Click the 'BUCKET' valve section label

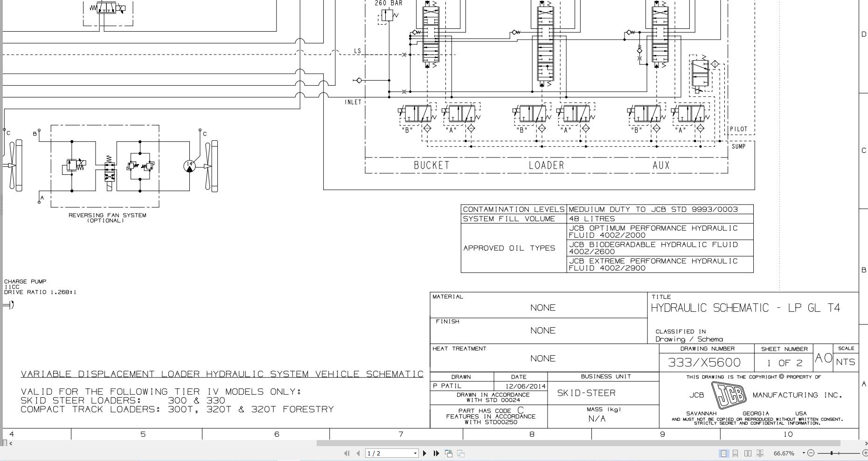coord(431,165)
